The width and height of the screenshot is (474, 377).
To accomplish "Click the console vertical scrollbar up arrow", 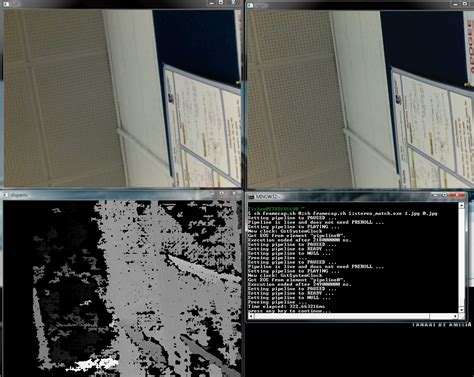I will click(x=462, y=206).
